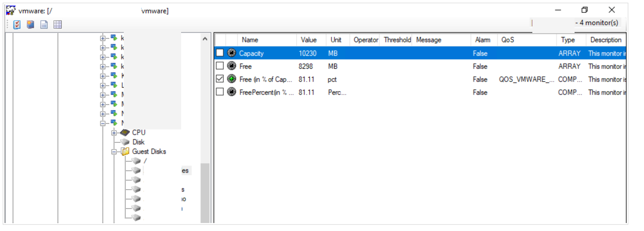644x231 pixels.
Task: Click the Operator column header
Action: click(366, 40)
